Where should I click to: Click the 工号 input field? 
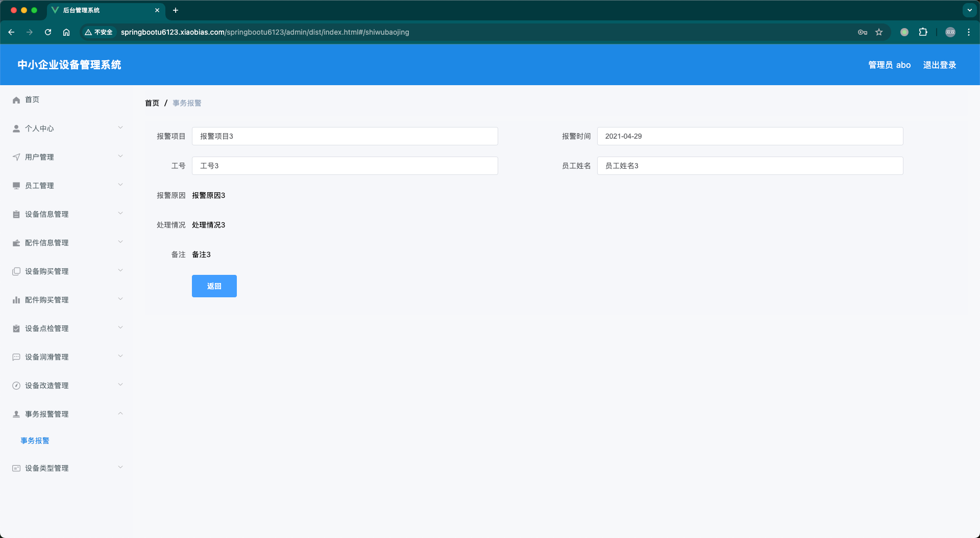(345, 166)
